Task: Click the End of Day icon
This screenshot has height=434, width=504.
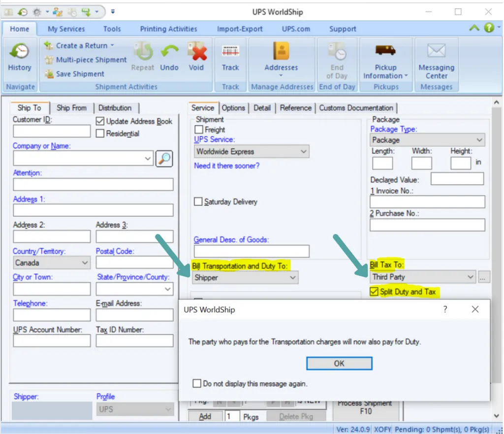Action: [337, 57]
